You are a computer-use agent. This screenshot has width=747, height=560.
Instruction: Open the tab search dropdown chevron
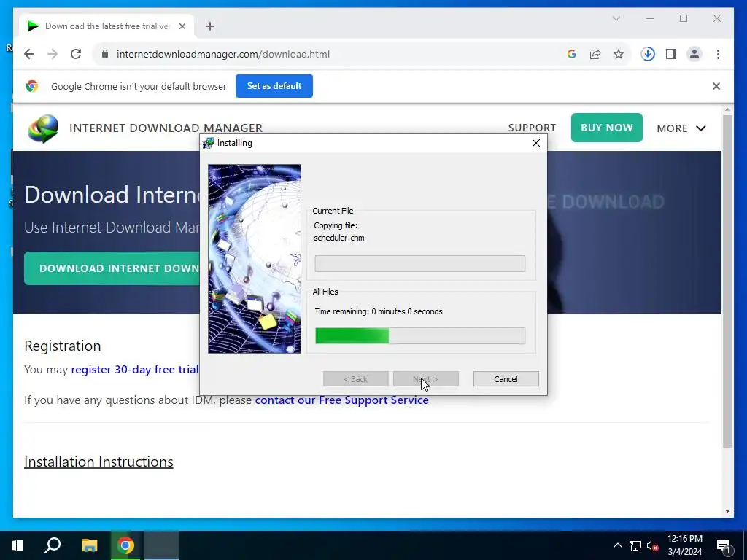click(x=616, y=18)
